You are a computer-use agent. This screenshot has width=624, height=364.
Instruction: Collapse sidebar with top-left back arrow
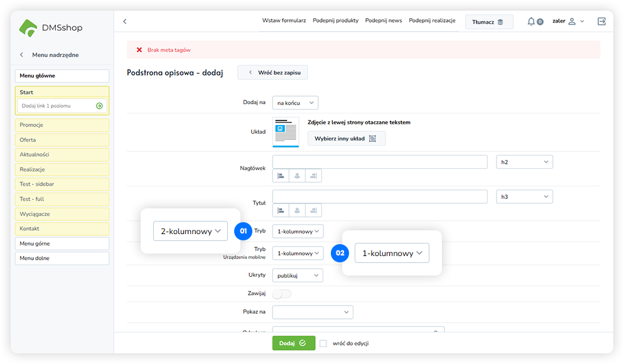point(124,21)
